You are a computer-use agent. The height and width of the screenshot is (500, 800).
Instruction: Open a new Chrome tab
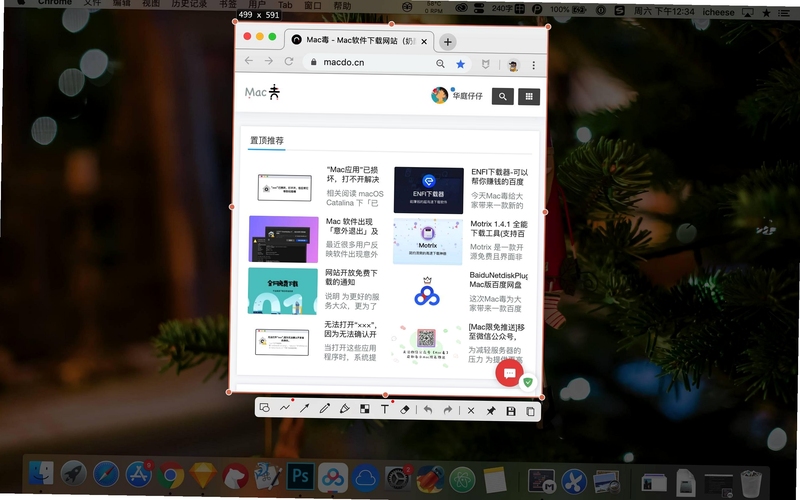(447, 42)
